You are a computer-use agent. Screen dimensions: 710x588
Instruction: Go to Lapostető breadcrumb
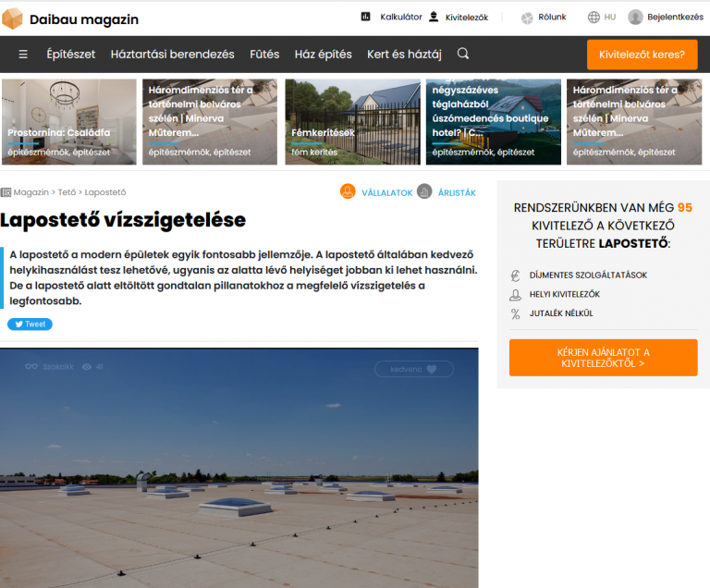point(105,192)
